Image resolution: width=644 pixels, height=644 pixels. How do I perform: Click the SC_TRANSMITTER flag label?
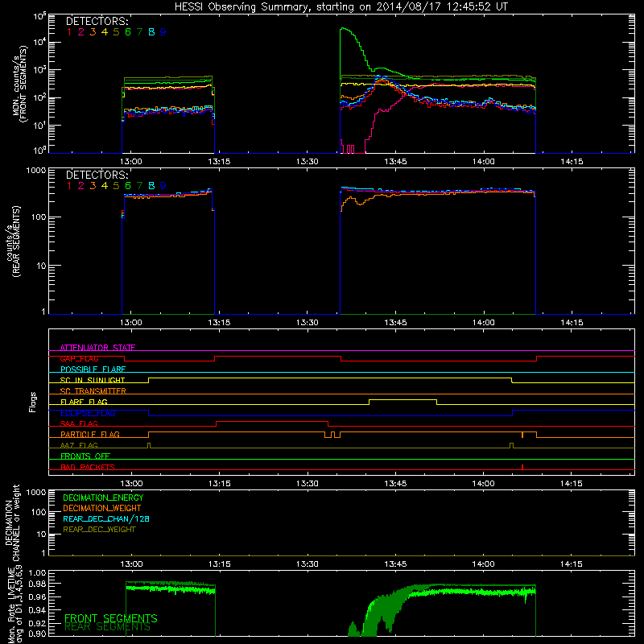tap(93, 390)
